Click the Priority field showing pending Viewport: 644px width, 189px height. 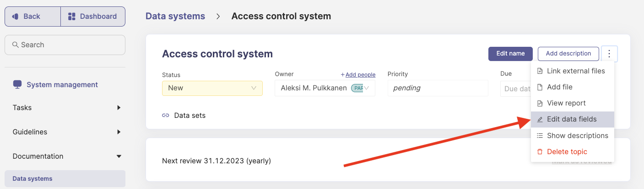click(438, 88)
